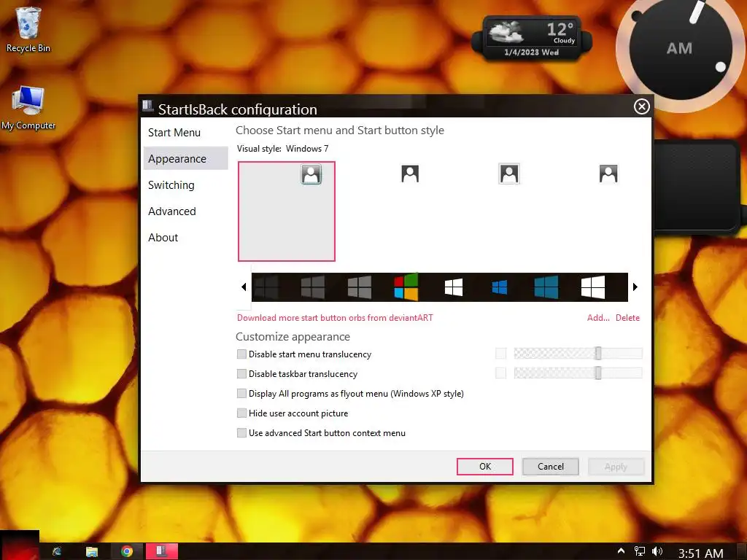Click the OK button
Viewport: 747px width, 560px height.
pos(485,467)
